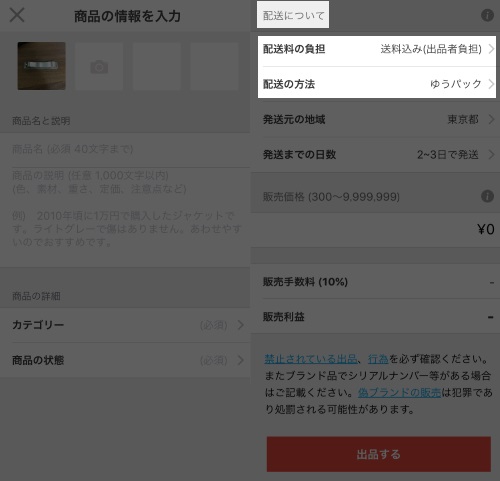Open the 配送料の負担 selection row
Screen dimensions: 500x481
click(377, 49)
